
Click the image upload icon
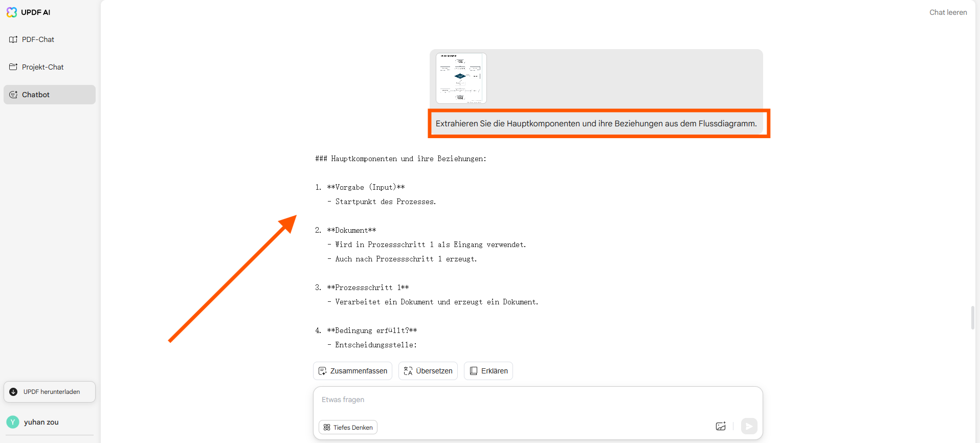click(x=721, y=426)
